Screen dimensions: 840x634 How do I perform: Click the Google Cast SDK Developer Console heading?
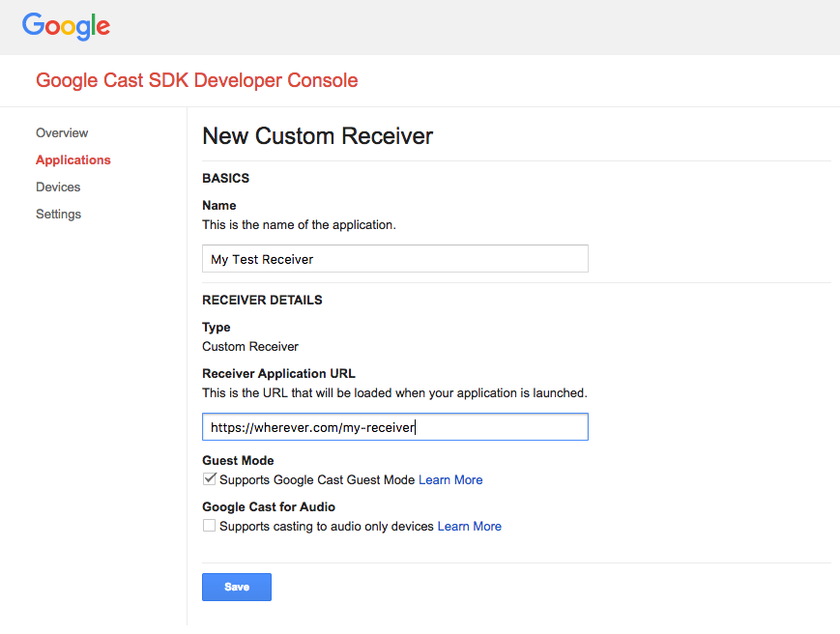tap(196, 80)
